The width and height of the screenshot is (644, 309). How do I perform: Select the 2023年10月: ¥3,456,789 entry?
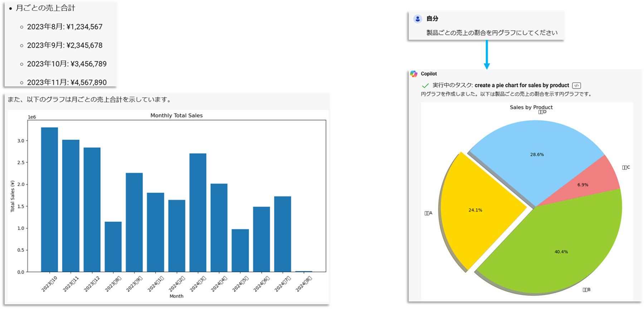(67, 64)
